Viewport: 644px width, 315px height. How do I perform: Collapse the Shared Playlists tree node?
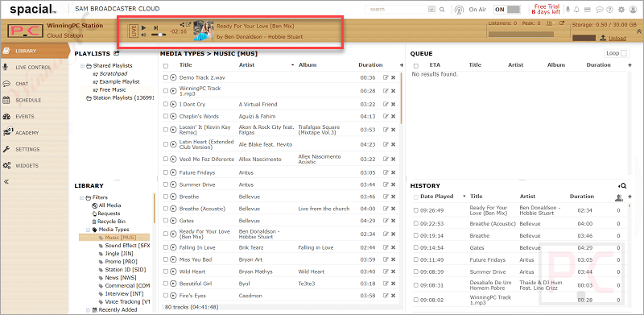pyautogui.click(x=83, y=66)
